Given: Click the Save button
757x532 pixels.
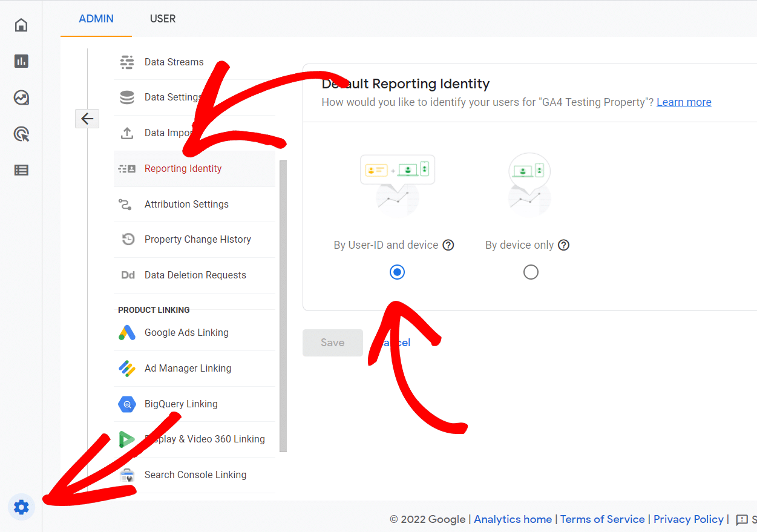Looking at the screenshot, I should tap(332, 343).
